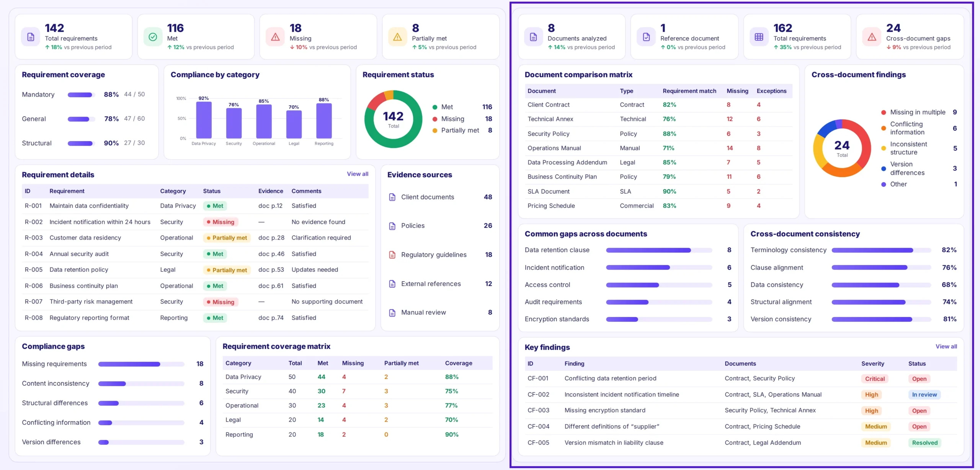Click the red warning icon on the Missing card
This screenshot has width=980, height=470.
[275, 37]
